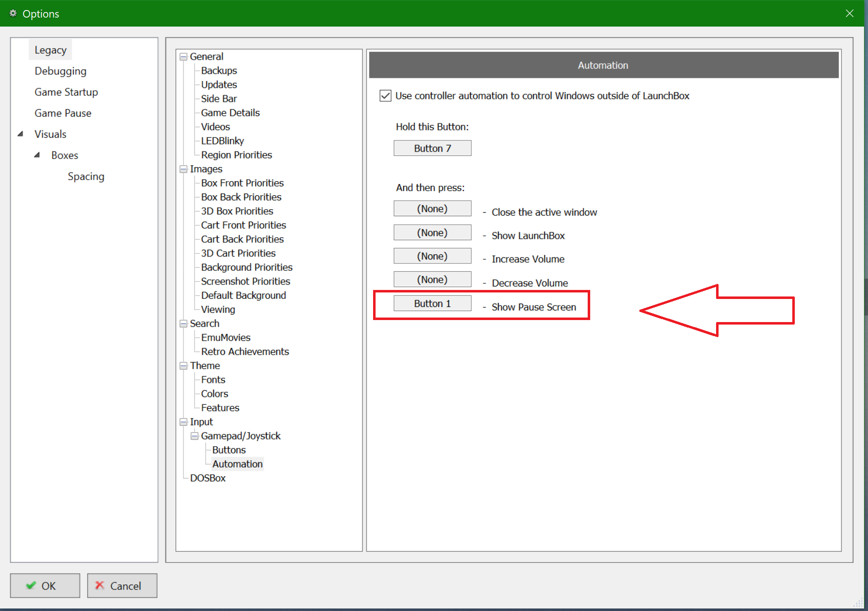Select Side Bar in the tree

coord(219,99)
